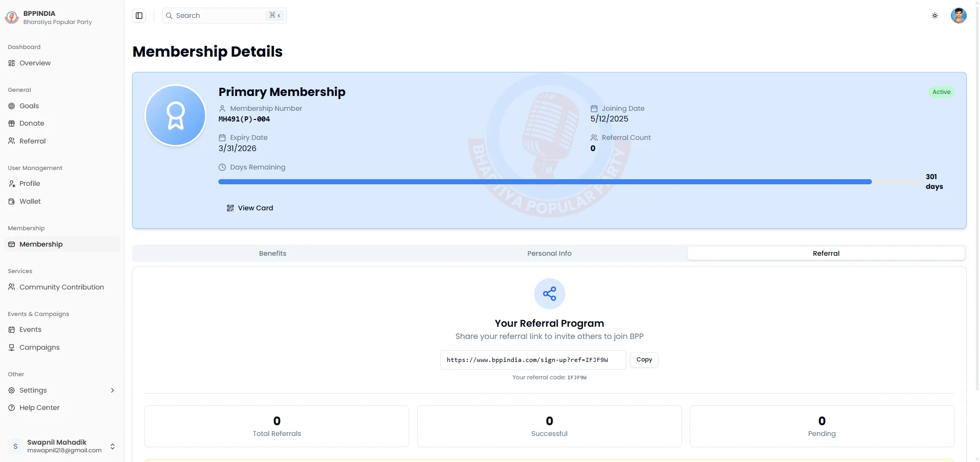The width and height of the screenshot is (980, 462).
Task: Click the BPPINDIA party logo
Action: pos(12,17)
